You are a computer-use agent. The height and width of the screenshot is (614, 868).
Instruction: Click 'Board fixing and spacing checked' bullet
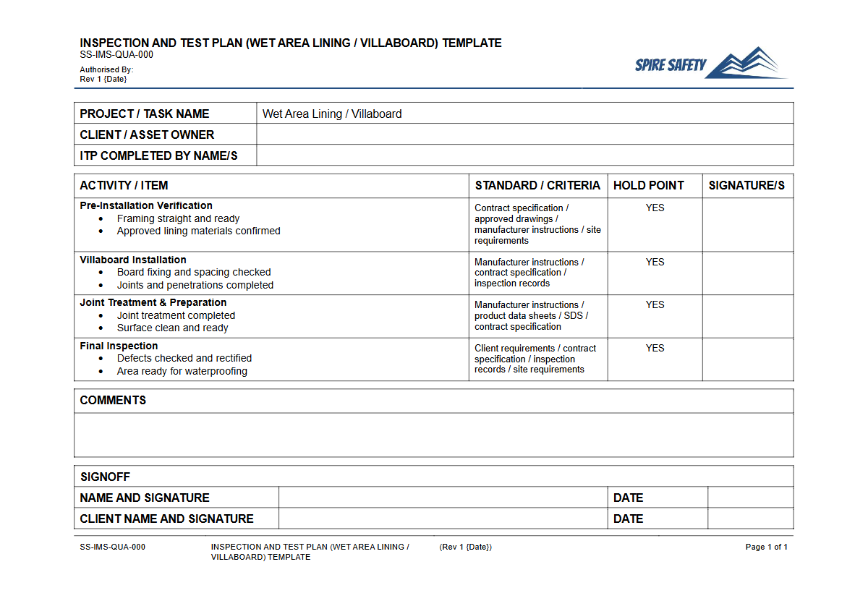click(x=194, y=273)
